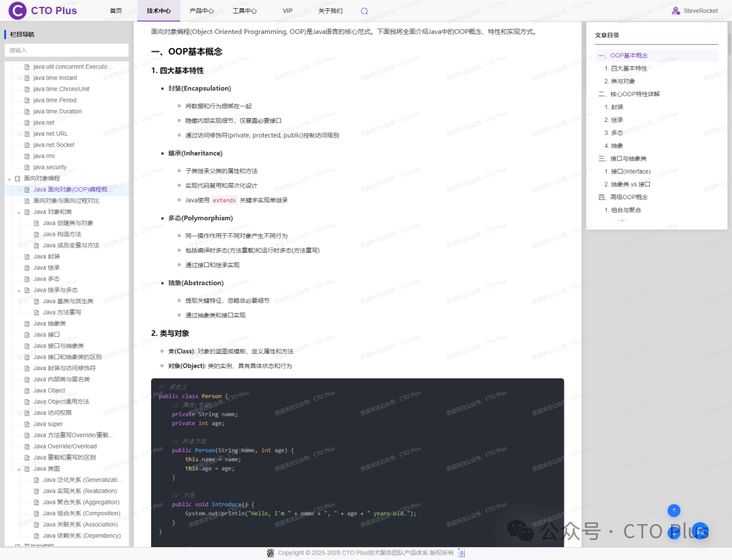Open the java.time.Instant tree item
Screen dimensions: 732x560
[x=55, y=78]
